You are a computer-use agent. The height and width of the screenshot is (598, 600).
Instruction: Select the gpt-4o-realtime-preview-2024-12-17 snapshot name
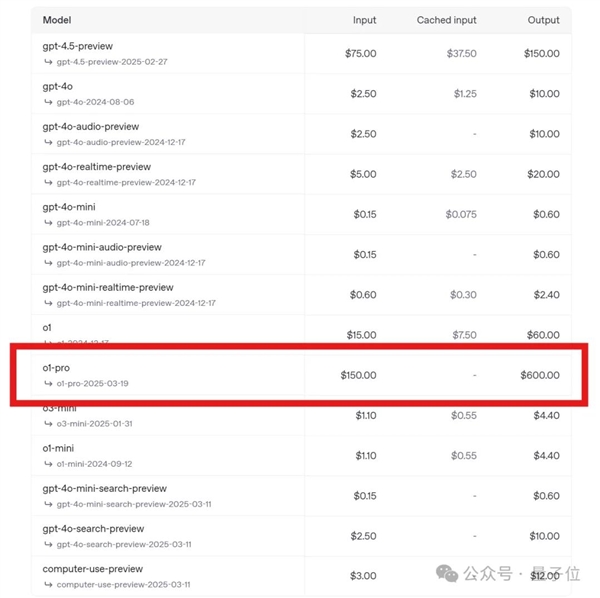tap(126, 182)
